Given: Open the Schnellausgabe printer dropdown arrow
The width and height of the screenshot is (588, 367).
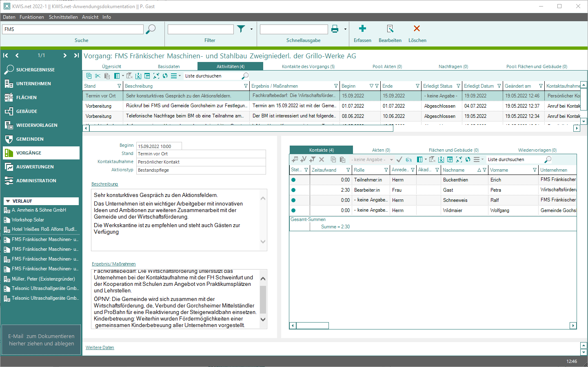Looking at the screenshot, I should (345, 29).
